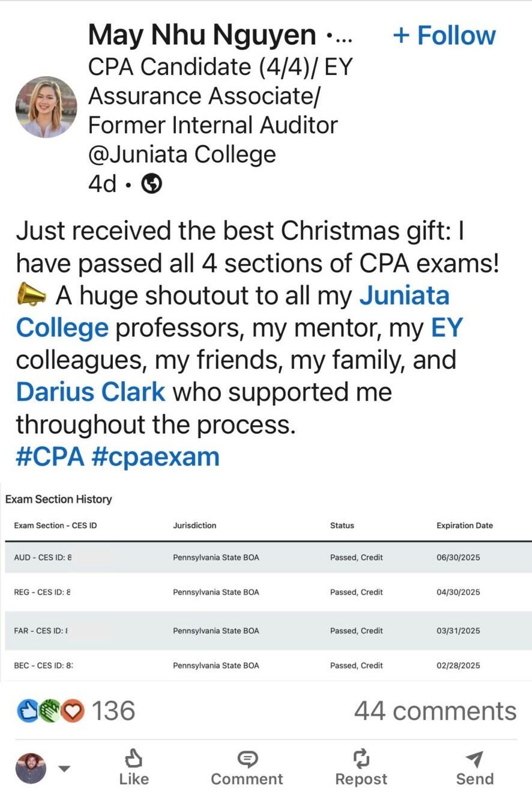Open Darius Clark's profile link
The height and width of the screenshot is (807, 532).
[x=90, y=392]
